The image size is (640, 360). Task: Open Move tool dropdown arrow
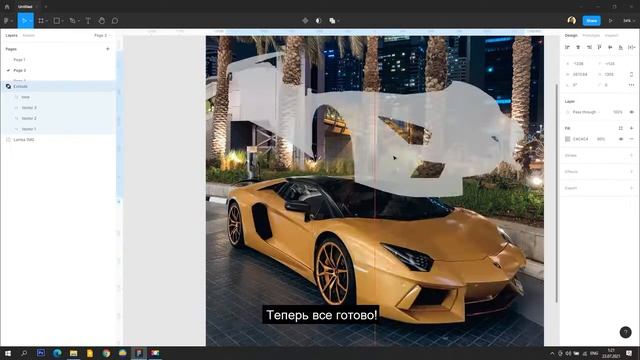coord(31,21)
